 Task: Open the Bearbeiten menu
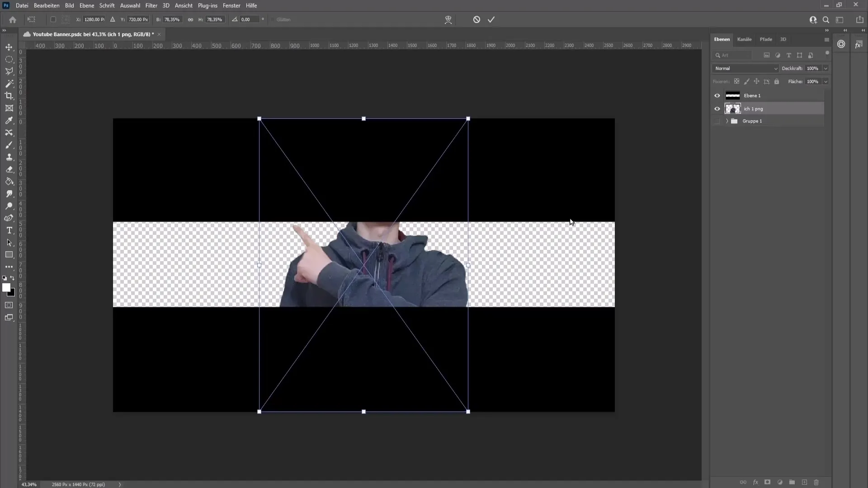[x=47, y=5]
